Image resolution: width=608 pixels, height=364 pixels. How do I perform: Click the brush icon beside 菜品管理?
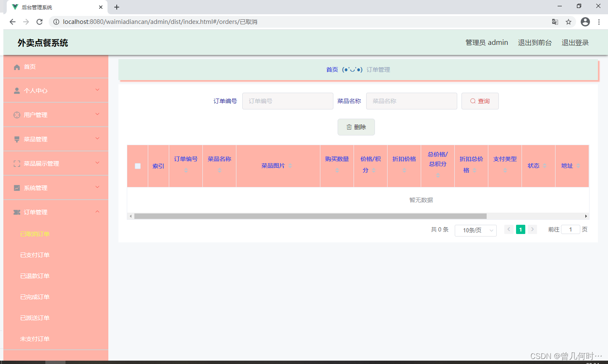coord(17,139)
